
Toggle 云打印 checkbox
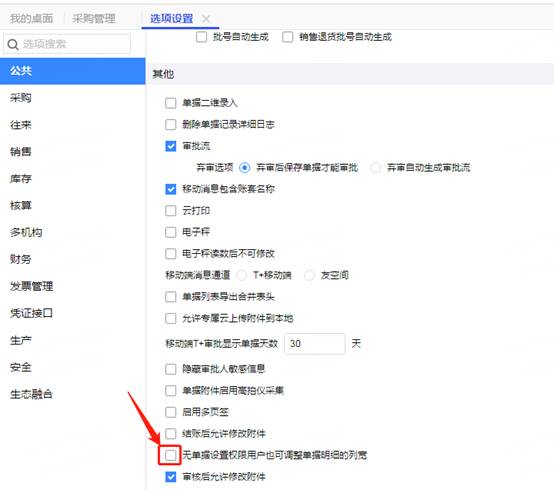tap(171, 211)
